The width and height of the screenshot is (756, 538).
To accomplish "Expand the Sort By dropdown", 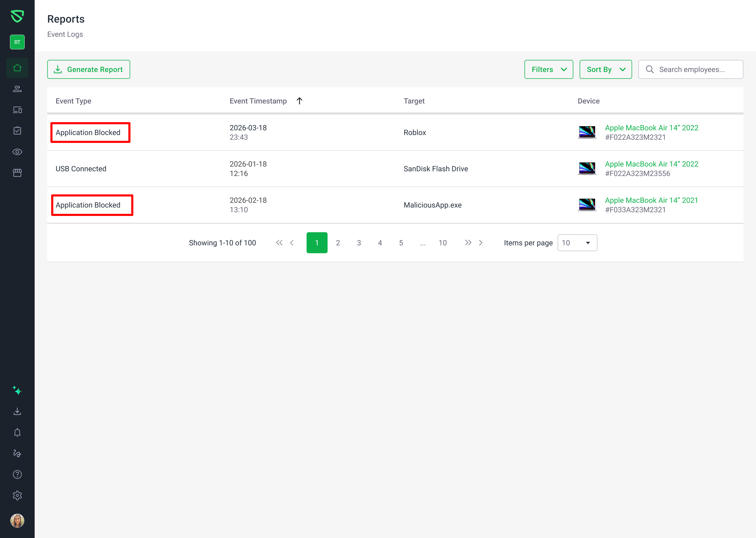I will click(x=605, y=69).
